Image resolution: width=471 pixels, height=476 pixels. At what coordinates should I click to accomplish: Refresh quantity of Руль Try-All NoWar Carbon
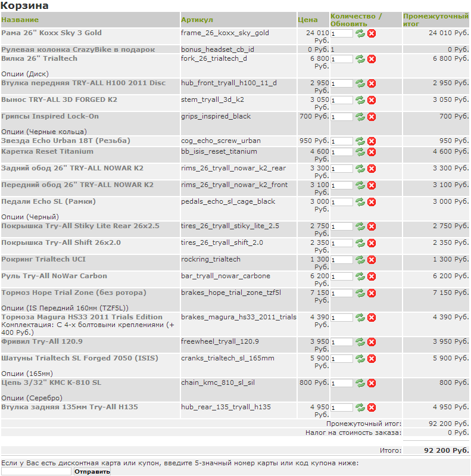[360, 276]
